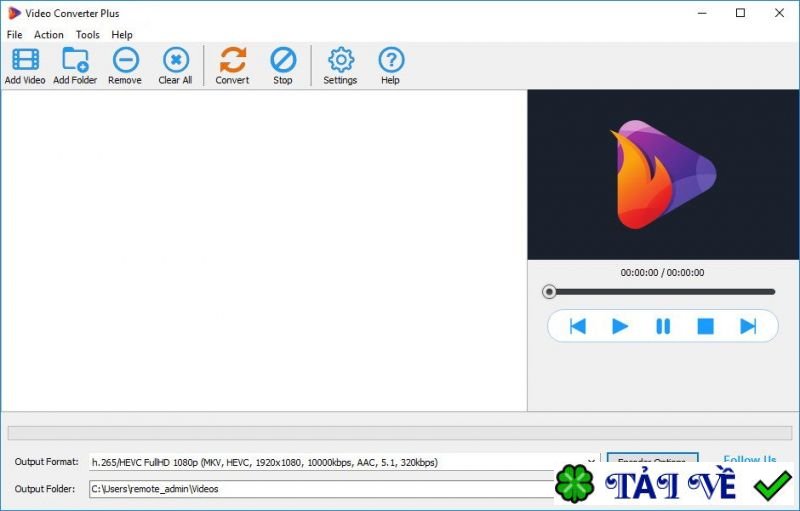Click the Help question mark icon
Image resolution: width=800 pixels, height=511 pixels.
point(391,60)
